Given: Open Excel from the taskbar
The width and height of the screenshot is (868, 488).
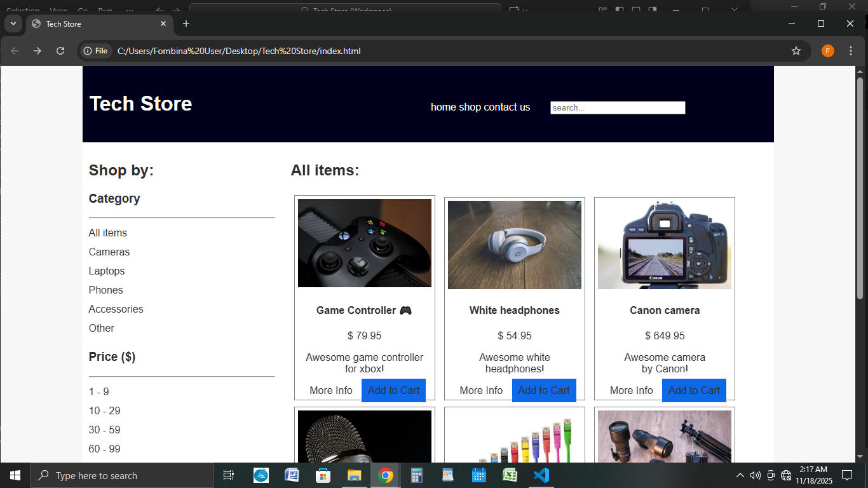Looking at the screenshot, I should 510,475.
